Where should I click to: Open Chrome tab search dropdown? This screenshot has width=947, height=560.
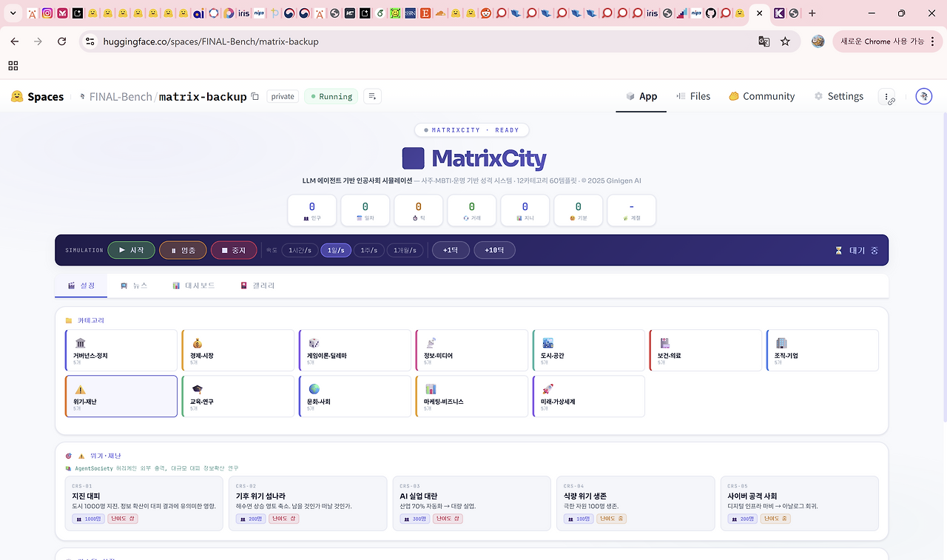point(13,13)
